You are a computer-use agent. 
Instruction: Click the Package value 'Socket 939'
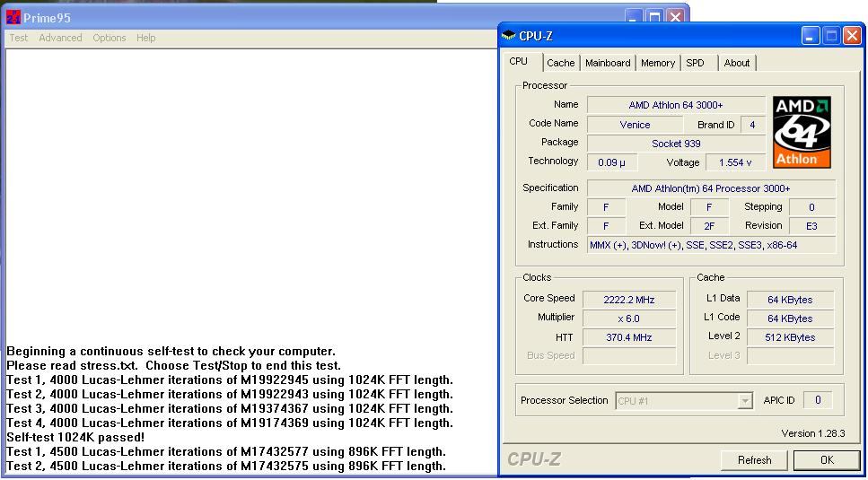point(676,144)
